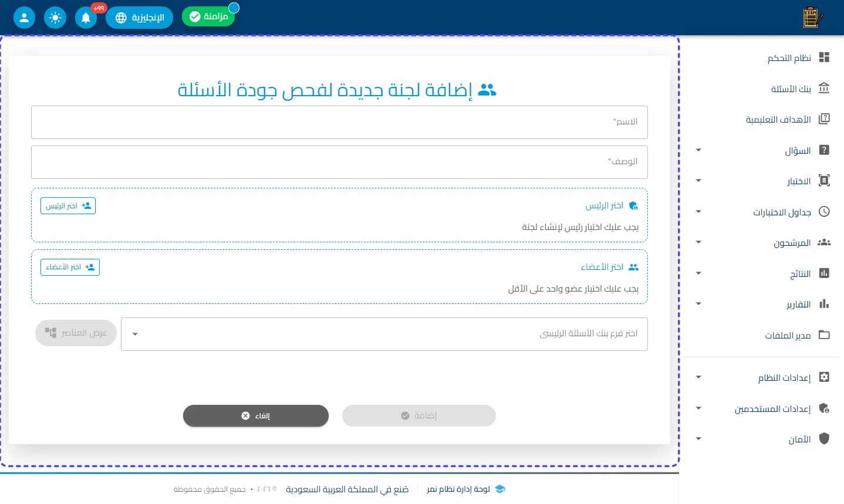Click the إضافة submit button
The image size is (844, 504).
point(419,415)
